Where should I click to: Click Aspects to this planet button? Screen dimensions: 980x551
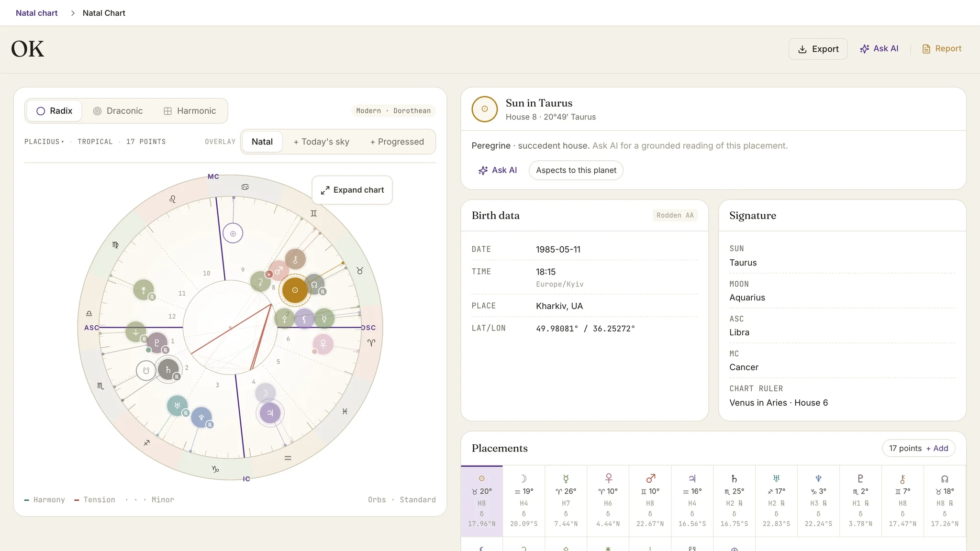click(576, 170)
